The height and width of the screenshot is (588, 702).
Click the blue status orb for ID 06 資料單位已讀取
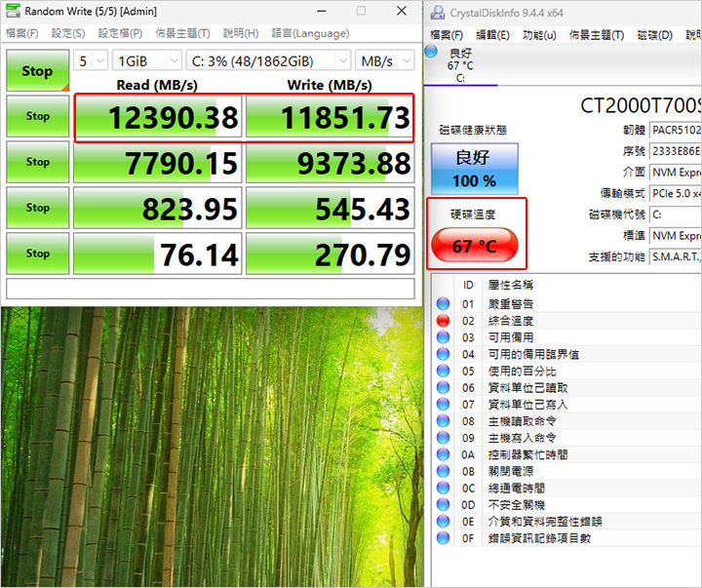coord(443,388)
